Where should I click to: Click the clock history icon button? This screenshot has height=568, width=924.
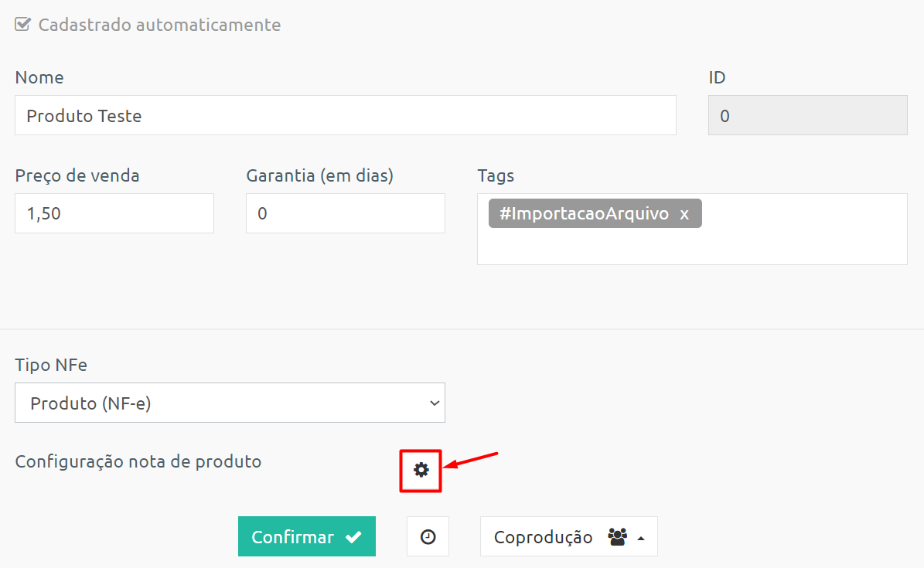click(428, 537)
